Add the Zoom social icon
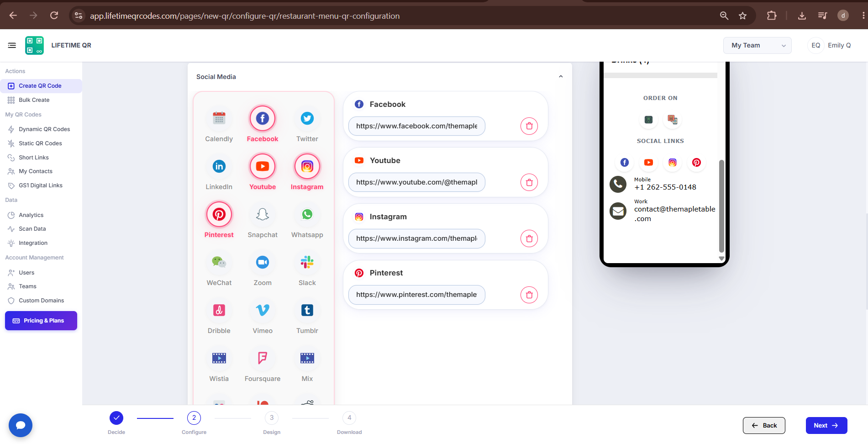The height and width of the screenshot is (444, 868). pyautogui.click(x=263, y=263)
